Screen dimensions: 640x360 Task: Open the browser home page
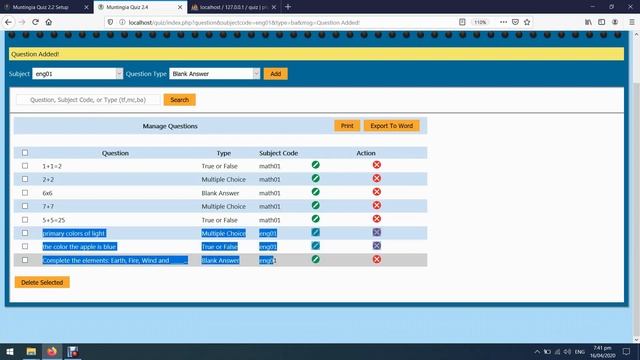click(49, 22)
